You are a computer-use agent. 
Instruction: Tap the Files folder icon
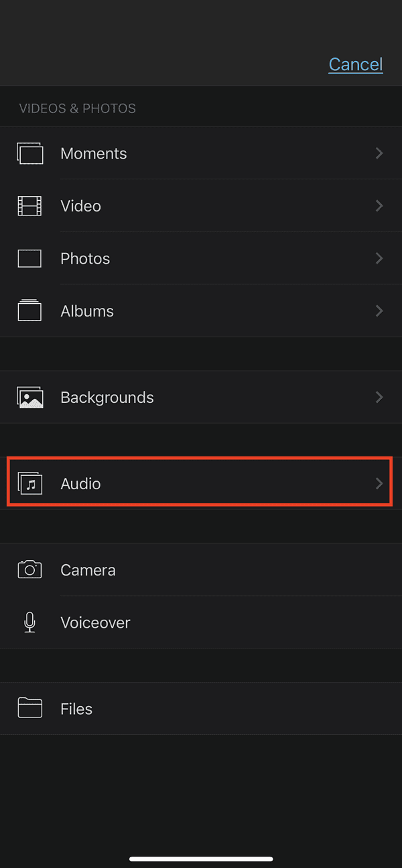(x=29, y=708)
